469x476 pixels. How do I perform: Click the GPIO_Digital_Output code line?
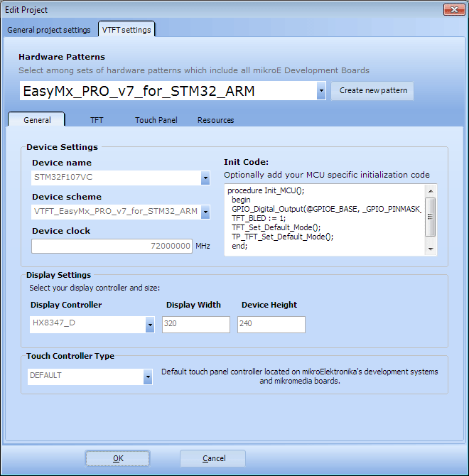pos(326,209)
